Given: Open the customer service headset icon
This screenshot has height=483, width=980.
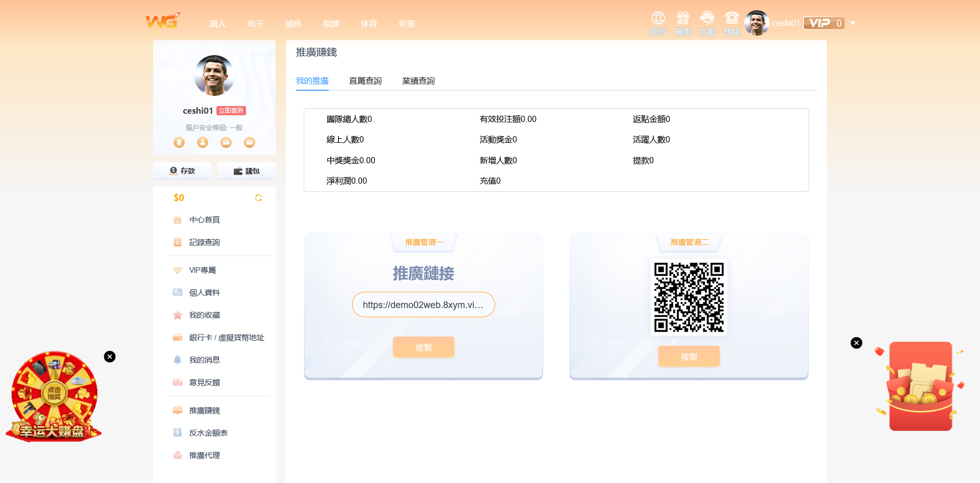Looking at the screenshot, I should click(707, 19).
